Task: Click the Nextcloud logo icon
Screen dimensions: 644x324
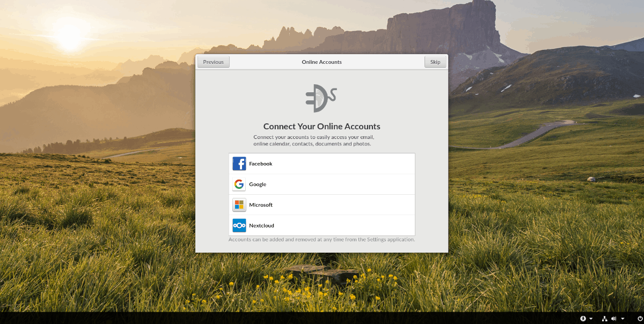Action: tap(239, 225)
